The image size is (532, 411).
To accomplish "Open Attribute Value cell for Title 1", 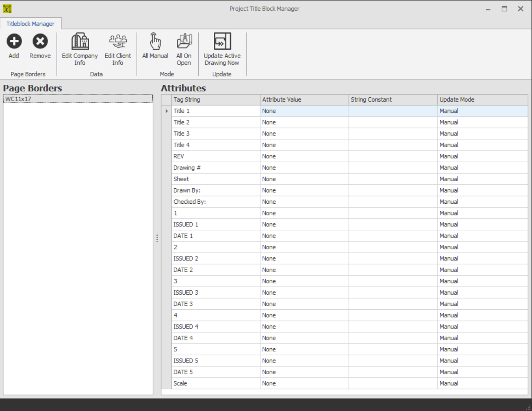I will pos(304,111).
